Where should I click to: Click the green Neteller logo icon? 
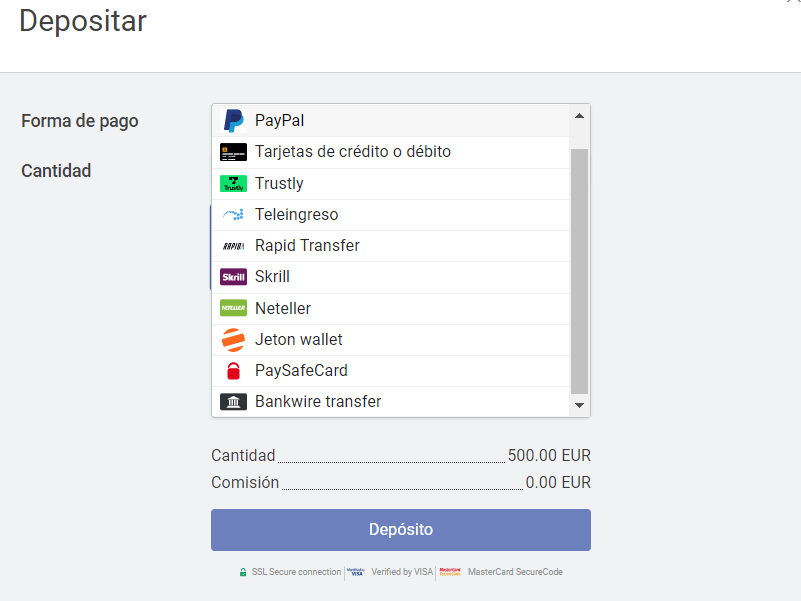click(x=233, y=308)
